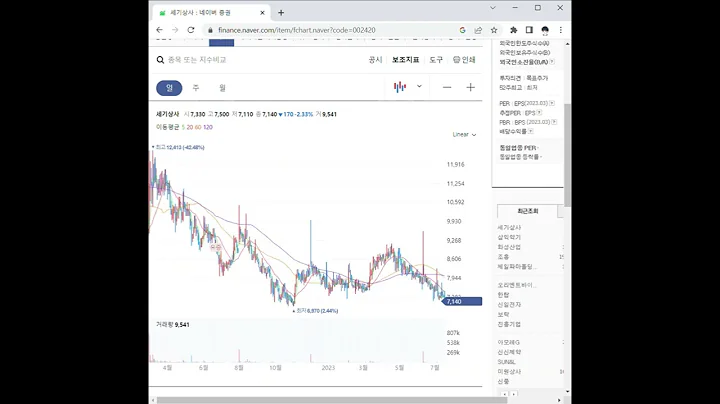Select the 일 daily period tab
The height and width of the screenshot is (404, 720).
(x=169, y=88)
